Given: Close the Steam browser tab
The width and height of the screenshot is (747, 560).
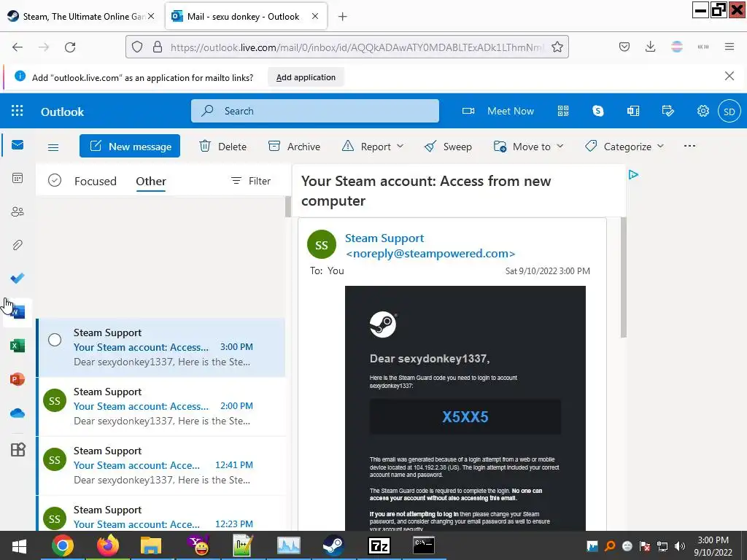Looking at the screenshot, I should 151,16.
